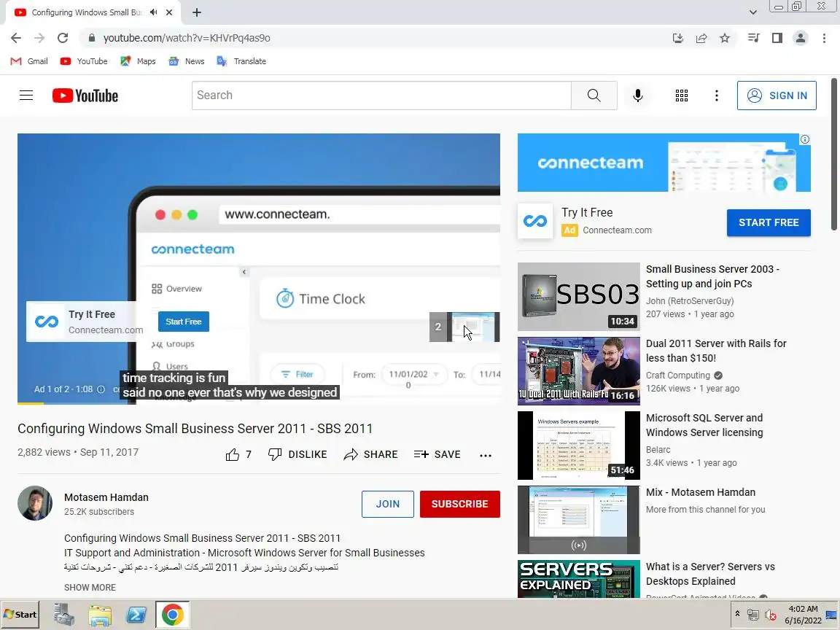The height and width of the screenshot is (630, 840).
Task: Open Translate bookmark
Action: (241, 61)
